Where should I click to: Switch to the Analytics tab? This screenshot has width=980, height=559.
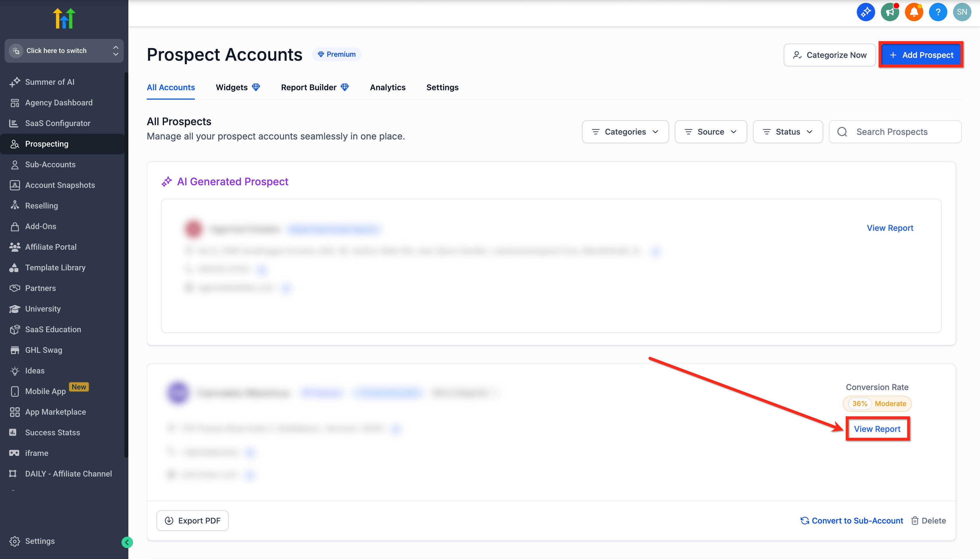387,88
